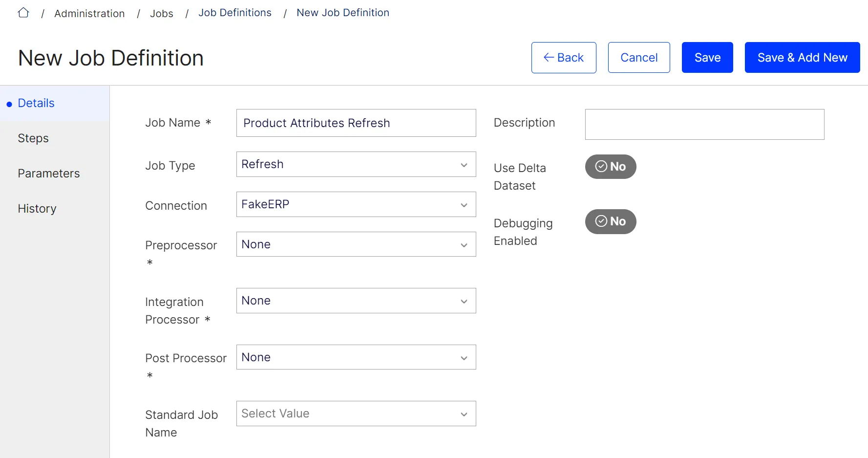Focus the Description input field

click(704, 124)
